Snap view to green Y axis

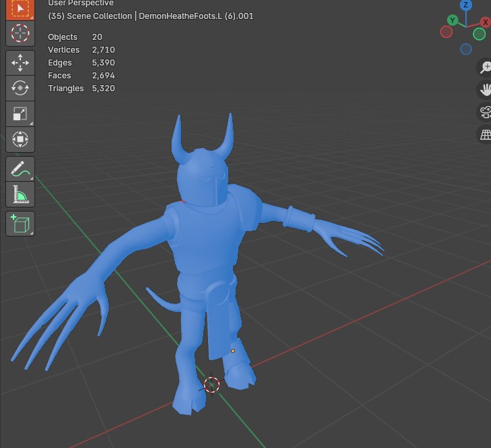click(x=453, y=20)
